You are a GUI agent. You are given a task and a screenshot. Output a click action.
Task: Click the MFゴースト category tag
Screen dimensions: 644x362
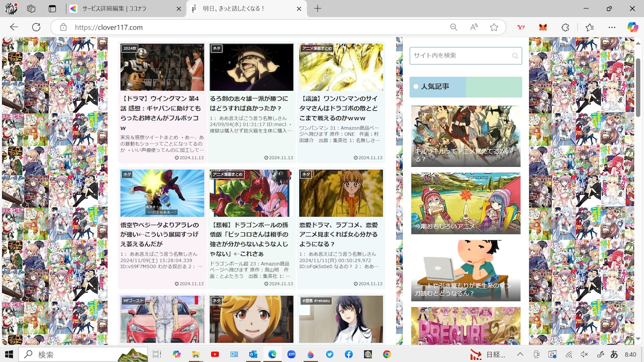point(134,301)
